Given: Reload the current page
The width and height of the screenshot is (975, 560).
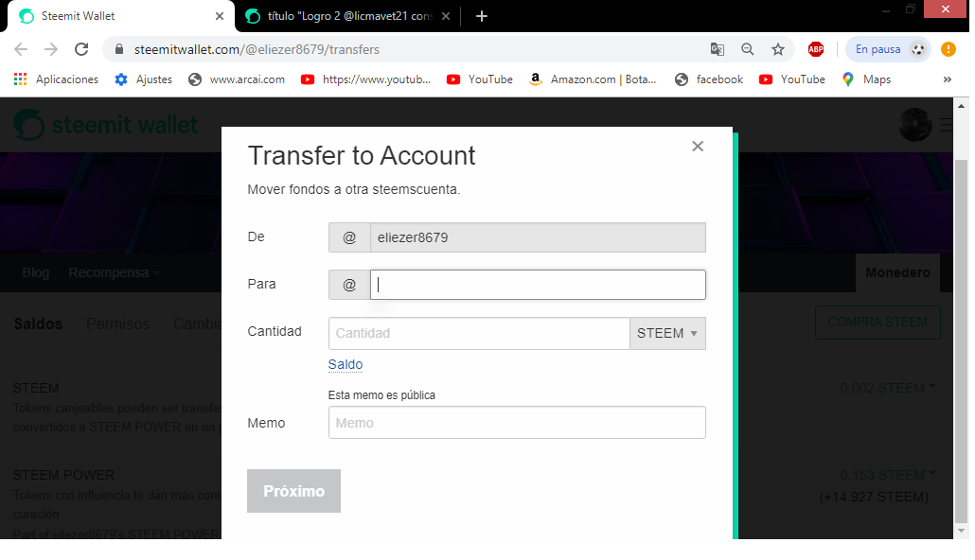Looking at the screenshot, I should point(81,49).
